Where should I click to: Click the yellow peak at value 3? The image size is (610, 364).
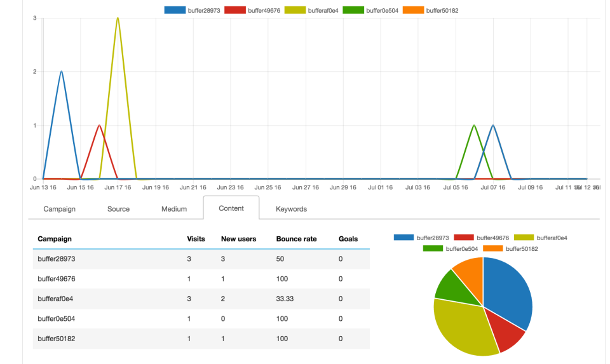click(x=118, y=18)
